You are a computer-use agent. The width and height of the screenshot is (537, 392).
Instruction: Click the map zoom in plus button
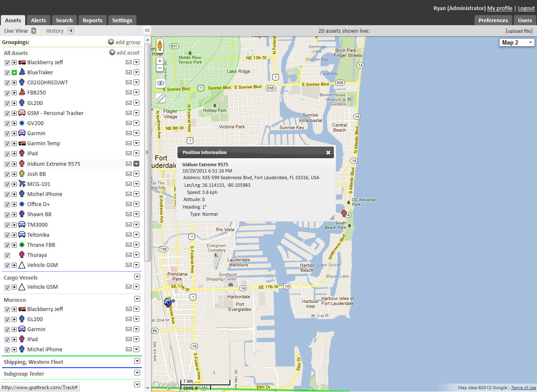160,61
